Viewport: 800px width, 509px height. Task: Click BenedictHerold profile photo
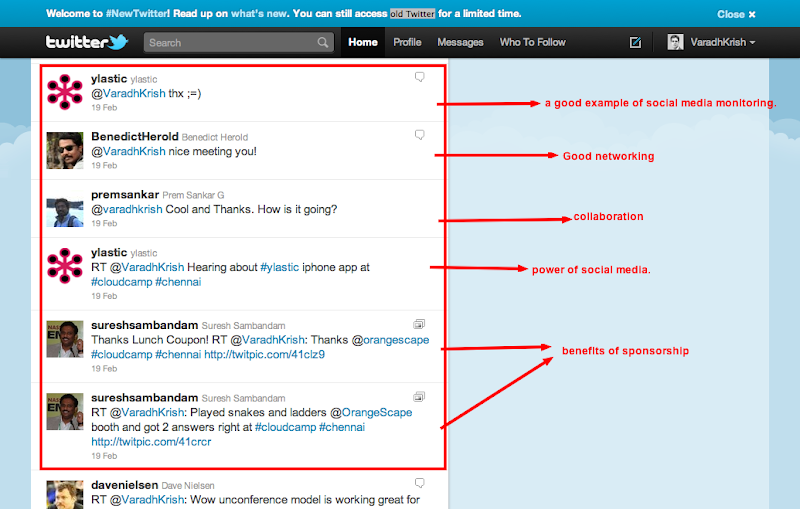click(x=65, y=150)
